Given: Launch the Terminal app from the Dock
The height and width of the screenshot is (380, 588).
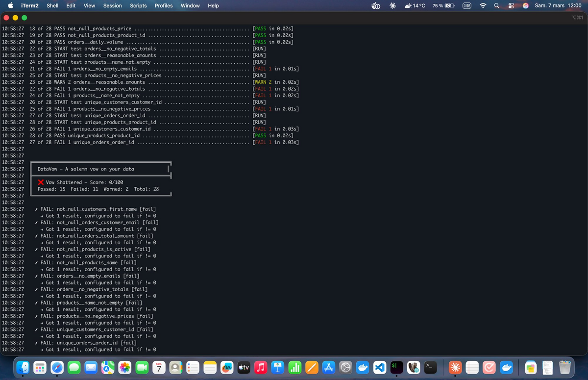Looking at the screenshot, I should click(430, 367).
